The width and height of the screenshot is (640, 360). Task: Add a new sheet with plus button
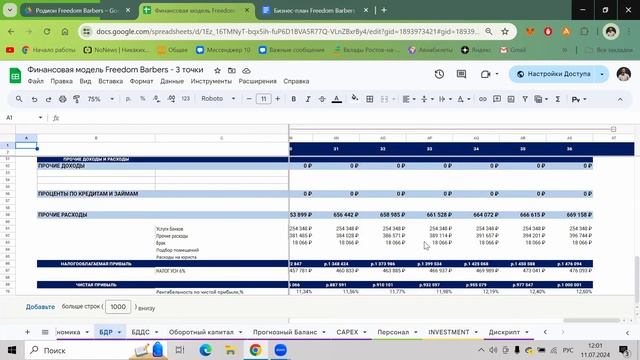click(27, 332)
